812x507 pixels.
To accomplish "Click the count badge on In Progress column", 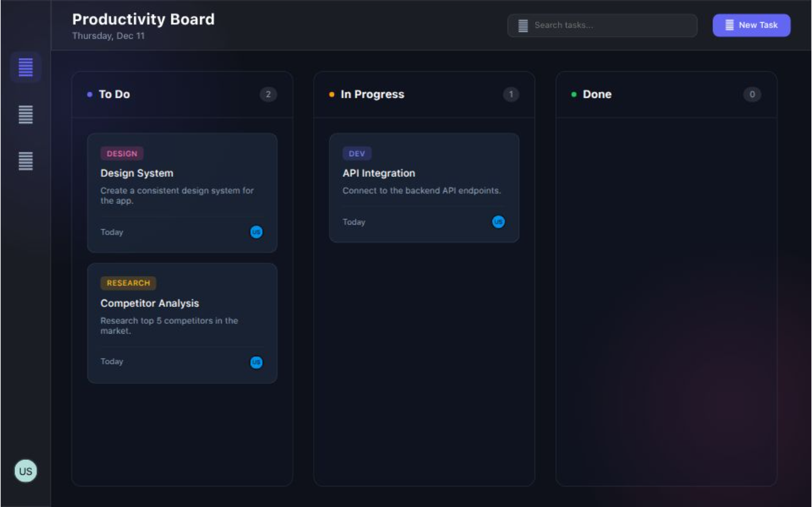I will pyautogui.click(x=510, y=94).
